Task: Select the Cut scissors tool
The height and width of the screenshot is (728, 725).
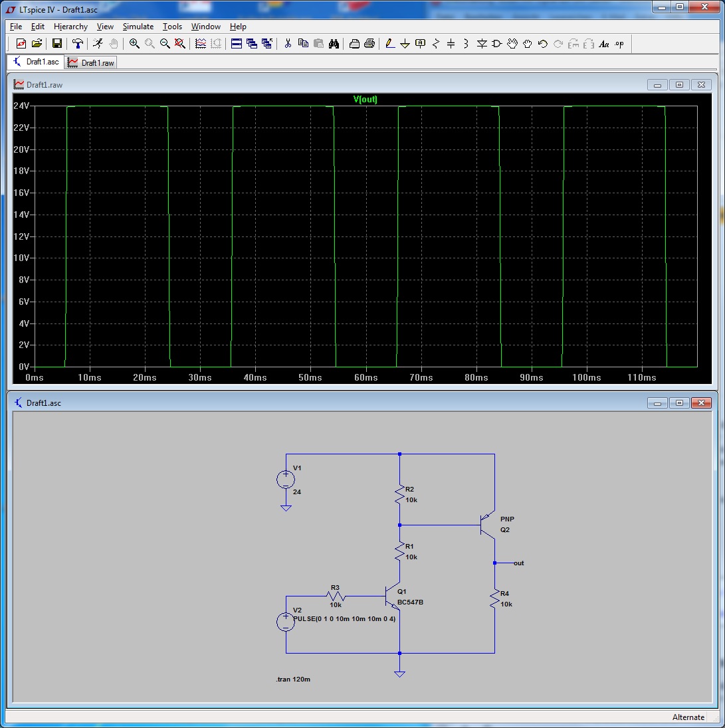Action: click(x=288, y=44)
